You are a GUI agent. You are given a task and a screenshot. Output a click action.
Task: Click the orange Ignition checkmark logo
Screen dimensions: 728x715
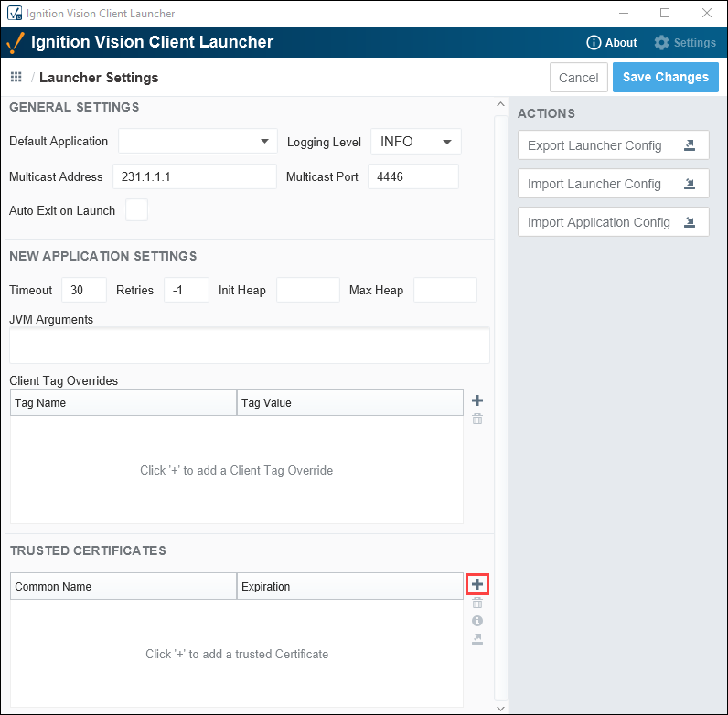point(16,43)
